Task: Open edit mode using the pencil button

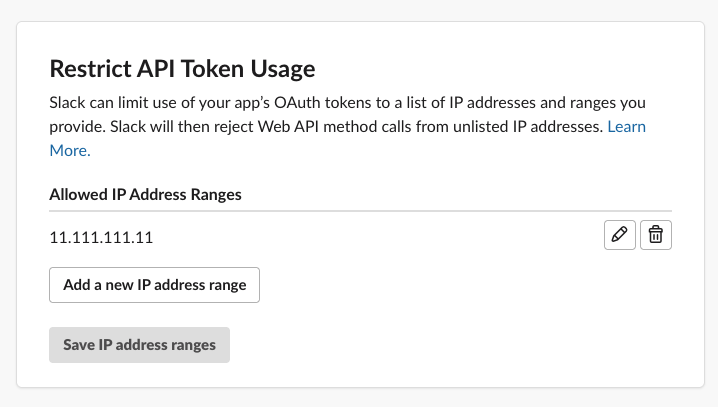Action: tap(620, 235)
